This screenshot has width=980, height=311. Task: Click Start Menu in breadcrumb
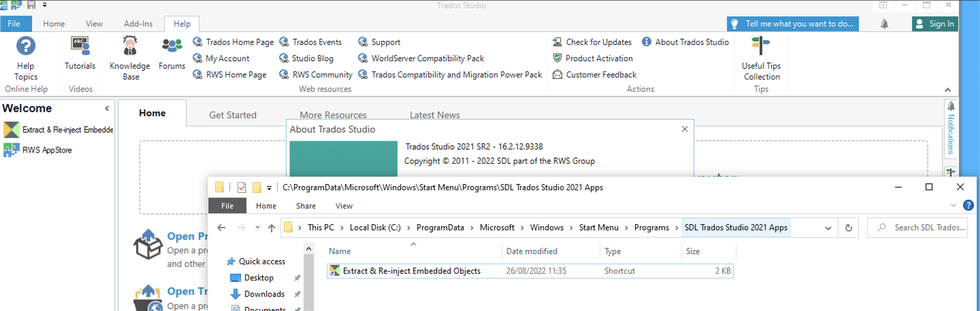click(x=599, y=228)
